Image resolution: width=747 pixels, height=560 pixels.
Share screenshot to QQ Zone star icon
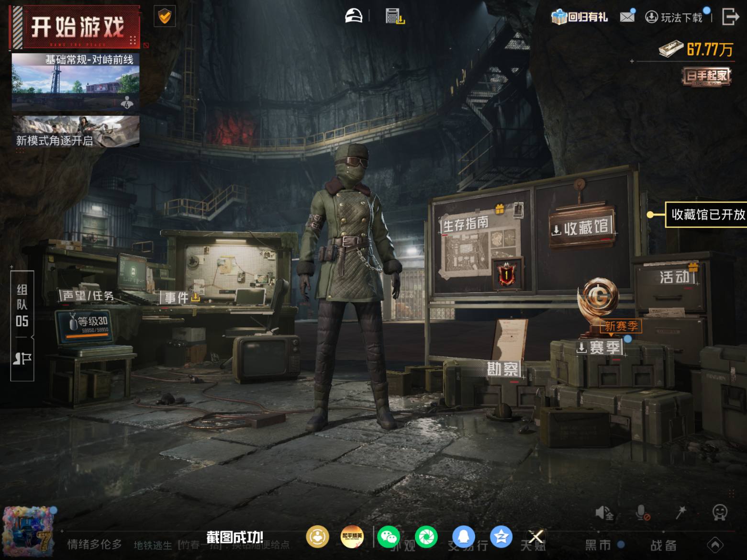[501, 537]
